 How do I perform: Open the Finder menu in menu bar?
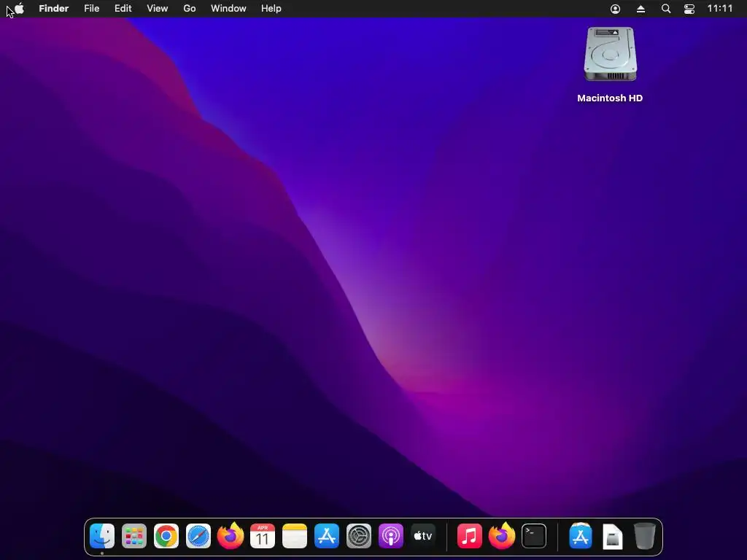pyautogui.click(x=54, y=9)
